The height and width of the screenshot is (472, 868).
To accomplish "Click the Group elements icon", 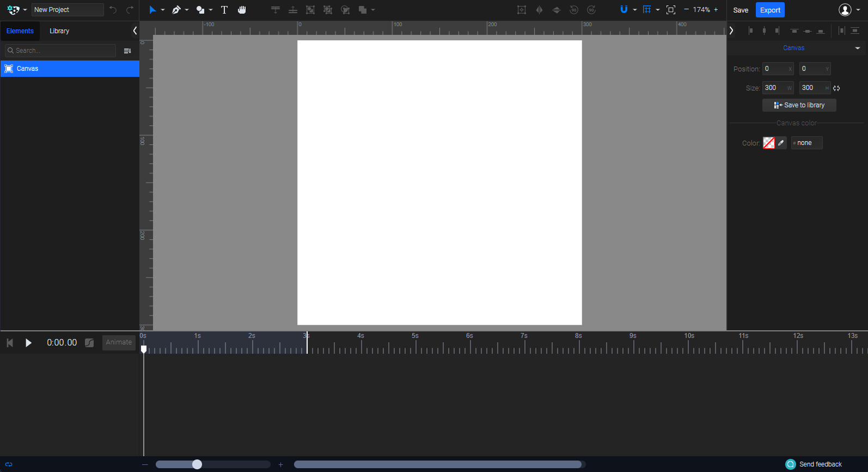I will (310, 10).
